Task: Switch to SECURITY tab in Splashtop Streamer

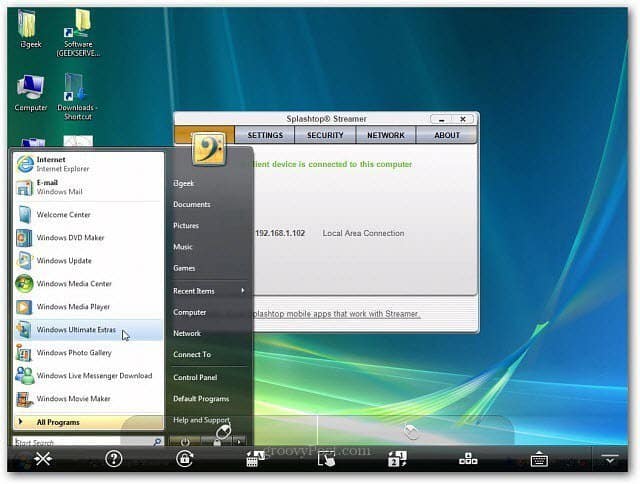Action: point(325,135)
